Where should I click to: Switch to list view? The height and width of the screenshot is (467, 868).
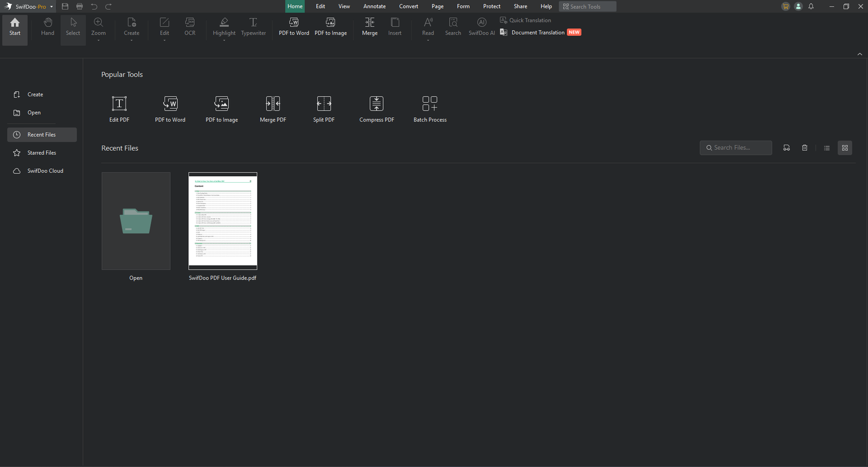tap(827, 148)
